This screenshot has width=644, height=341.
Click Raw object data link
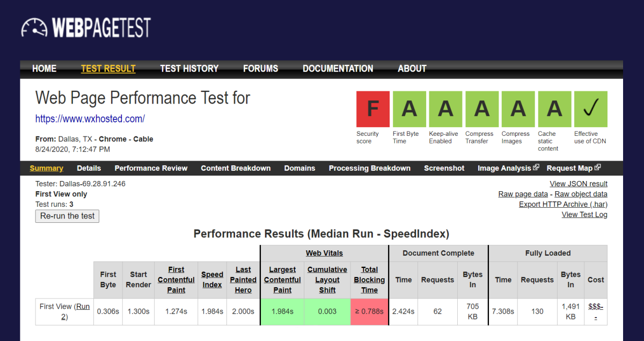click(x=581, y=194)
